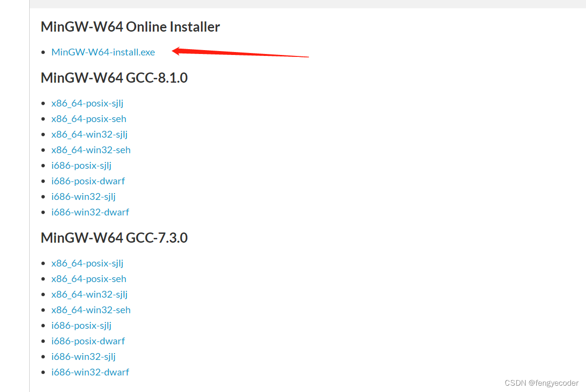
Task: Follow GCC-7.3.0 i686-win32-dwarf link
Action: 91,372
